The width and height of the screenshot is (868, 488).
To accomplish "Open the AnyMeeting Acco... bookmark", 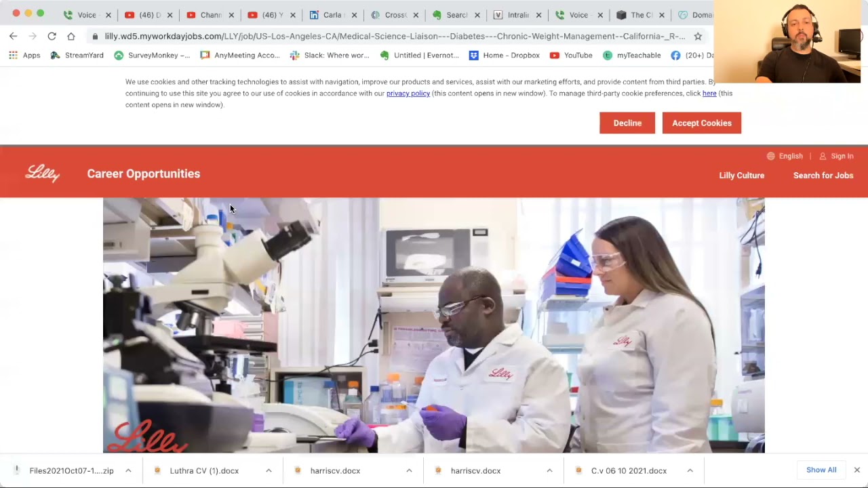I will pyautogui.click(x=240, y=55).
